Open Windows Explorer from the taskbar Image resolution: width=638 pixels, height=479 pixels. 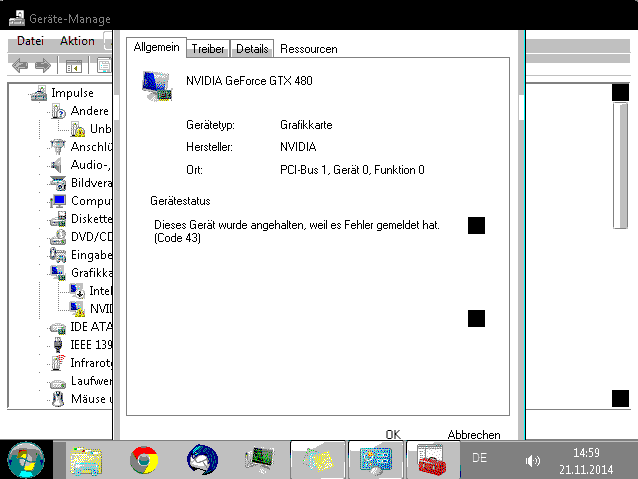(86, 460)
